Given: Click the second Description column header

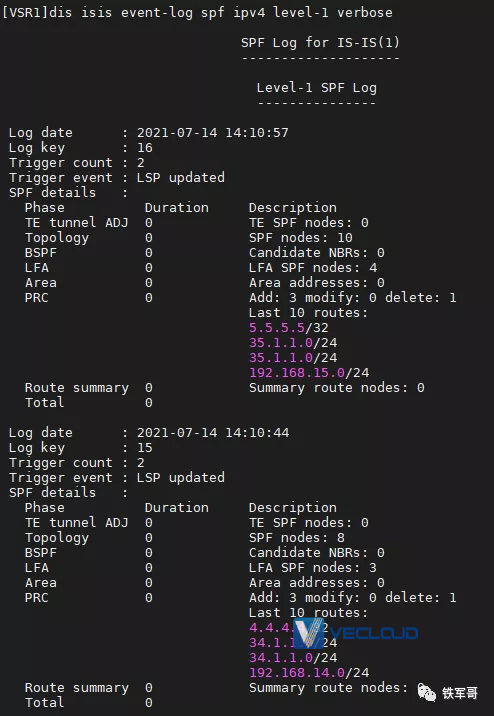Looking at the screenshot, I should tap(293, 508).
